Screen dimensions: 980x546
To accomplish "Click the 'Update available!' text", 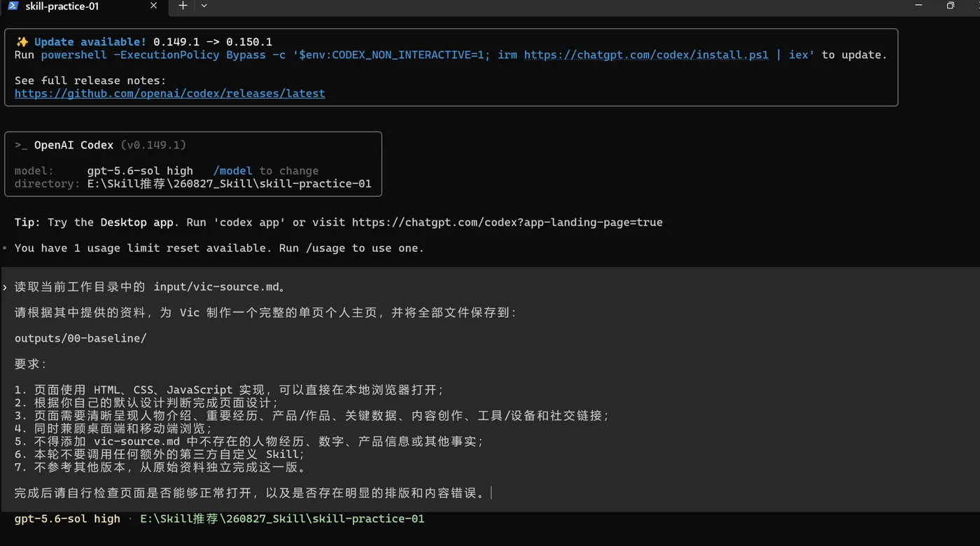I will (x=90, y=42).
